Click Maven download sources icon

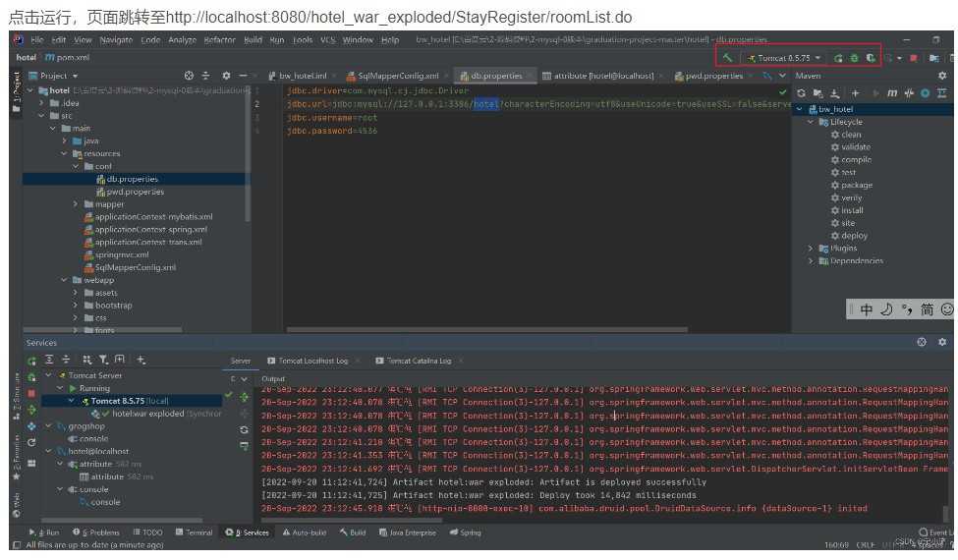pos(834,92)
